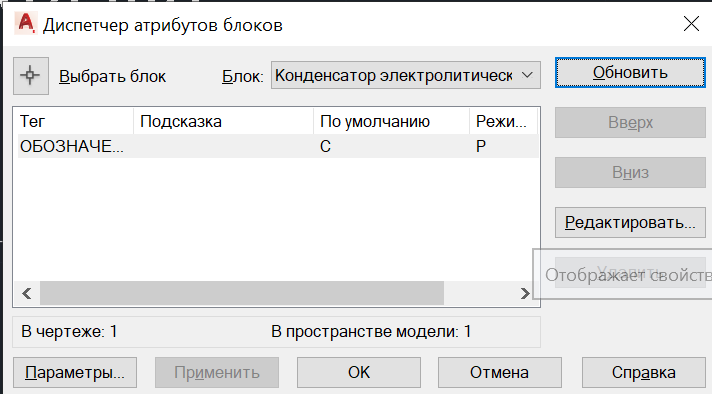The width and height of the screenshot is (712, 394).
Task: Click default value C in the row
Action: coord(325,146)
